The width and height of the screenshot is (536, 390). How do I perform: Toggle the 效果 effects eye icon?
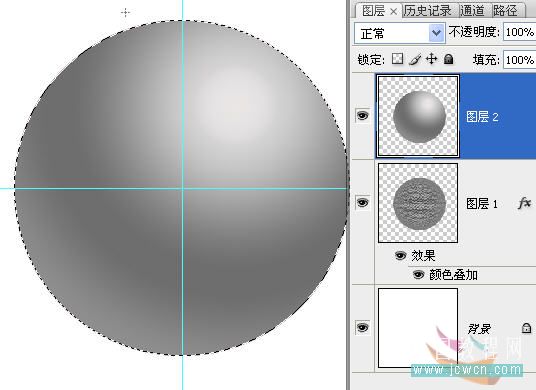[401, 255]
